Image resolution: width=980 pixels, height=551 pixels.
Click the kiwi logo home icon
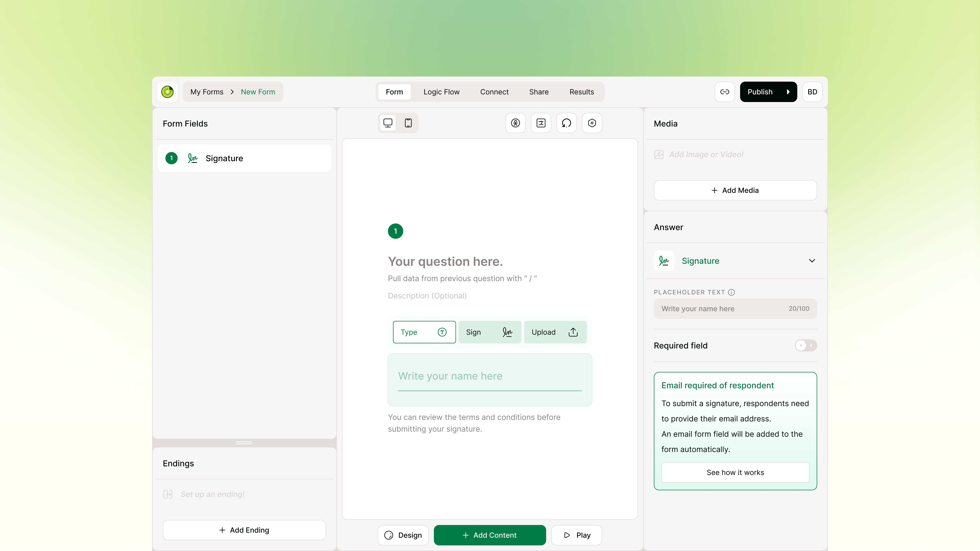tap(167, 92)
